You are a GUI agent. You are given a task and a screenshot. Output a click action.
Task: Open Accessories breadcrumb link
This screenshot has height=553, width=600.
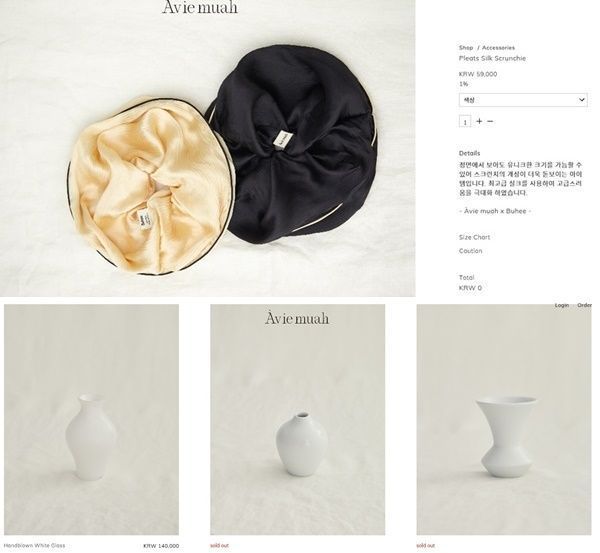tap(498, 48)
